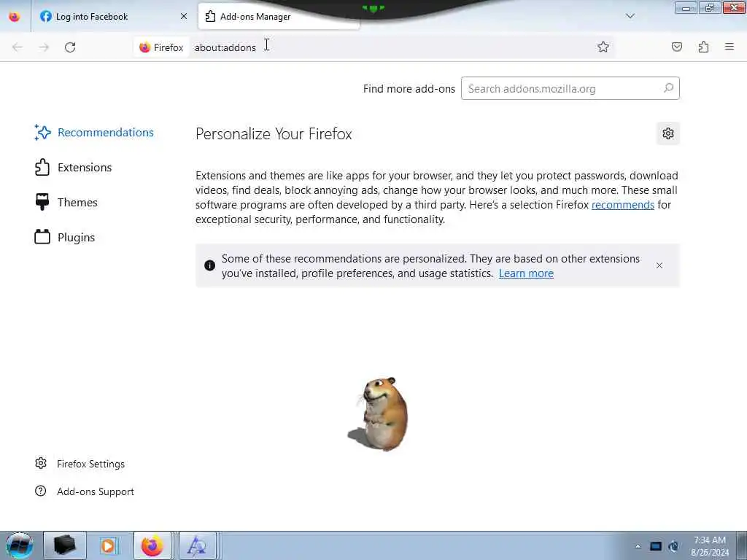Screen dimensions: 747x560
Task: Open the media player taskbar icon
Action: pyautogui.click(x=108, y=545)
